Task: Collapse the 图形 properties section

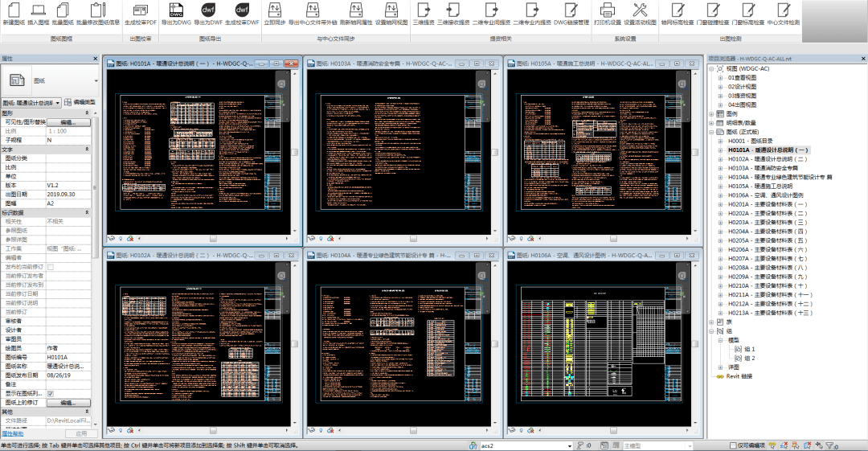Action: (x=87, y=113)
